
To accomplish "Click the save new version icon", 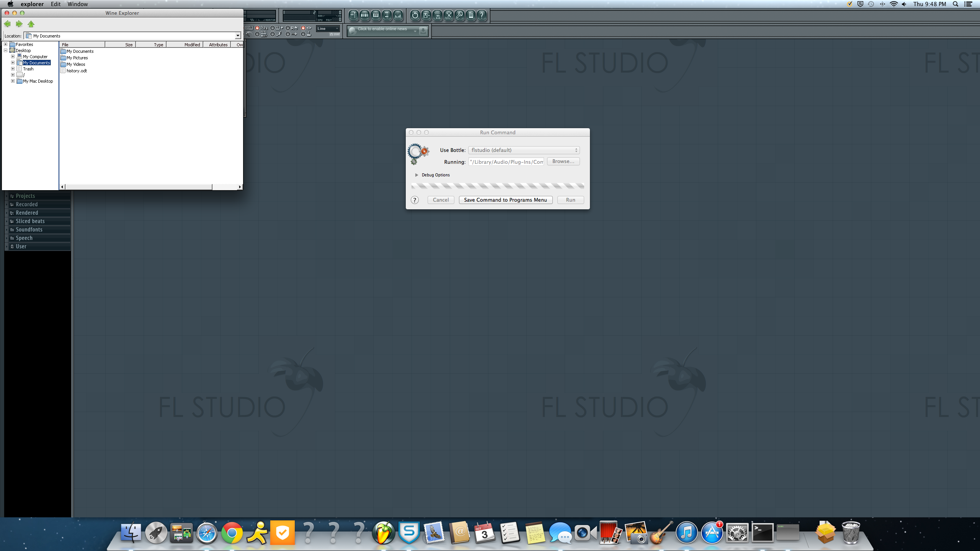I will (x=426, y=15).
